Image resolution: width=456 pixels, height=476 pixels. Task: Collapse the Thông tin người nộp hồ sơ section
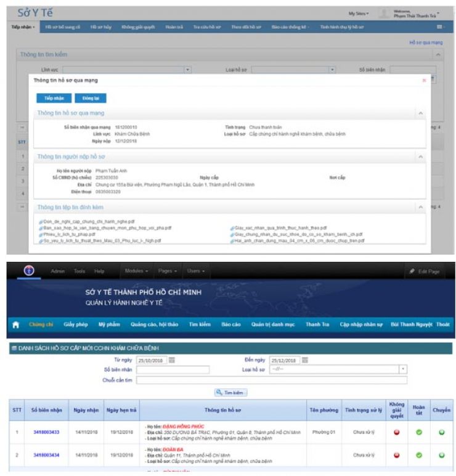[x=421, y=157]
